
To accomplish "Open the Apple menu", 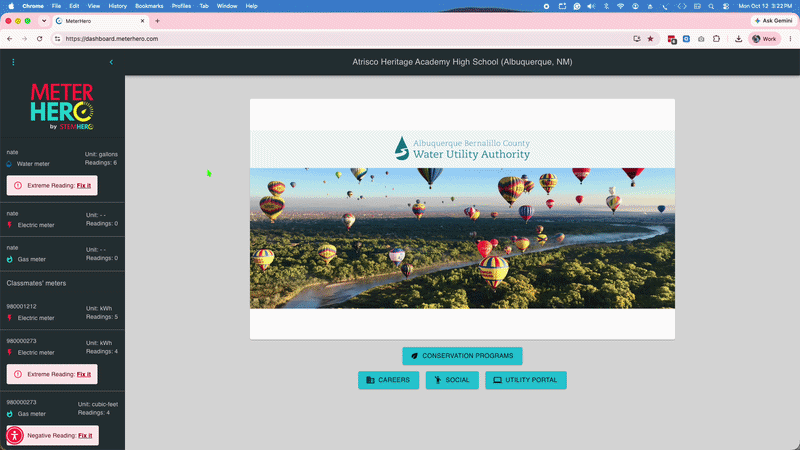I will pyautogui.click(x=11, y=6).
